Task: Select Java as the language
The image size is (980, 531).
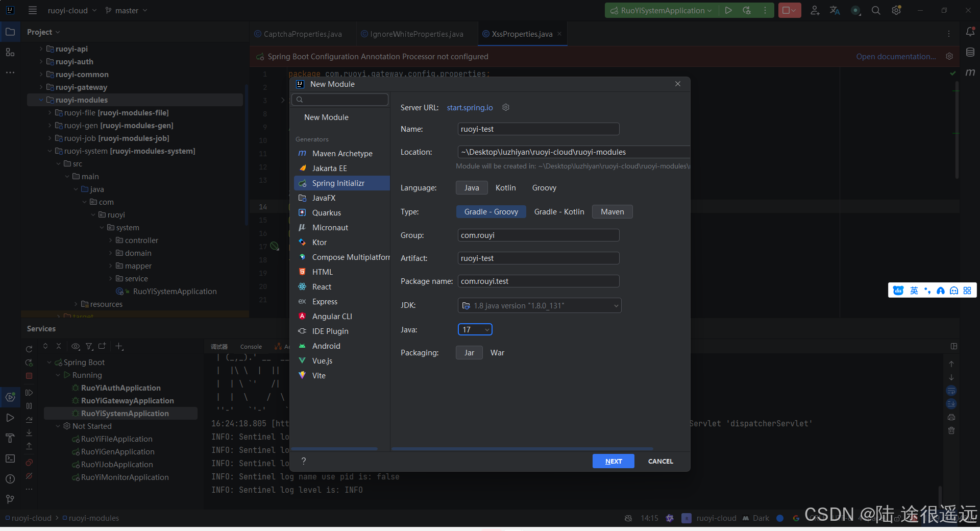Action: [472, 188]
